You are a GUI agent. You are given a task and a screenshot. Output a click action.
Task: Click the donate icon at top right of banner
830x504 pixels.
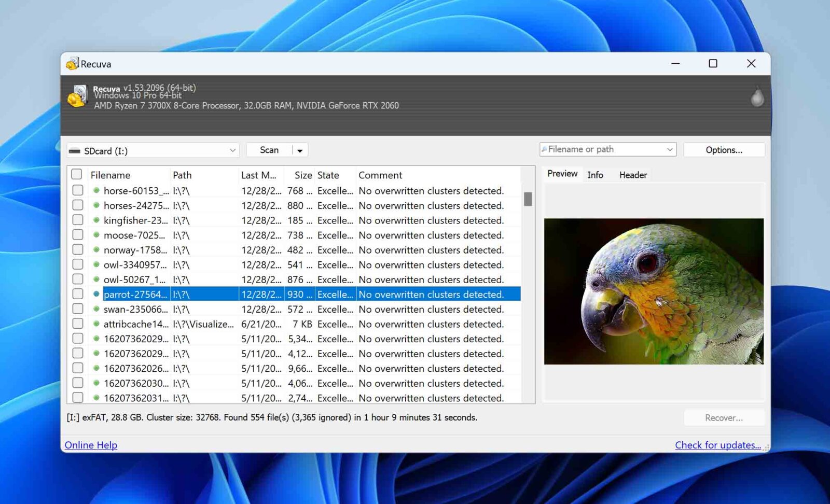[x=757, y=97]
